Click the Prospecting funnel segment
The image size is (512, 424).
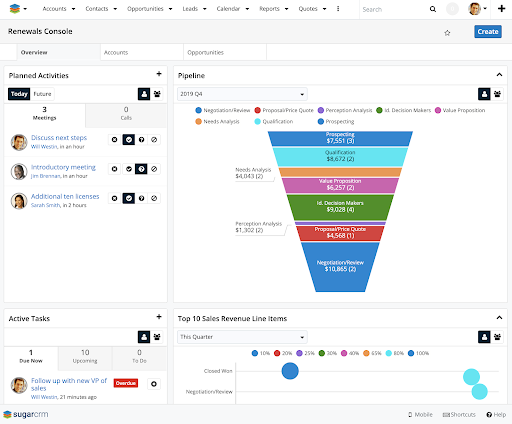(340, 138)
